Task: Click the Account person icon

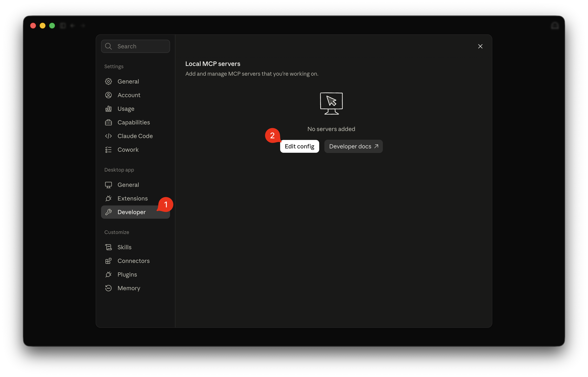Action: [x=108, y=95]
